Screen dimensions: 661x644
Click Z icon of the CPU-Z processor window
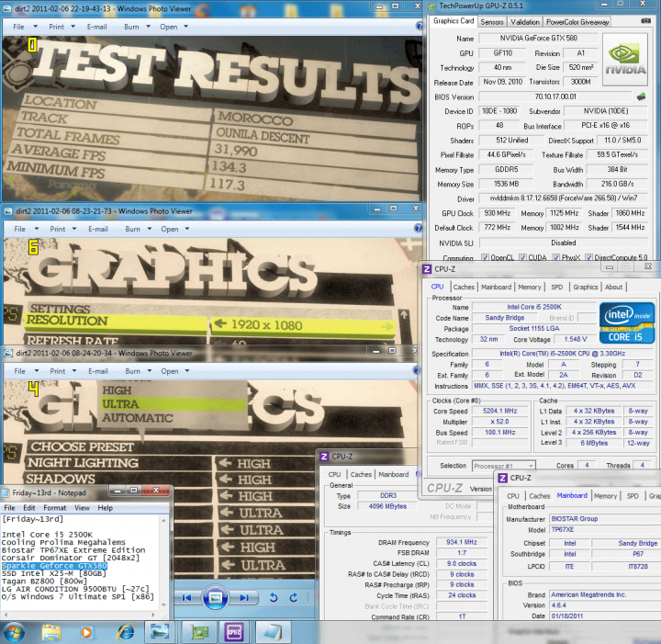tap(427, 269)
